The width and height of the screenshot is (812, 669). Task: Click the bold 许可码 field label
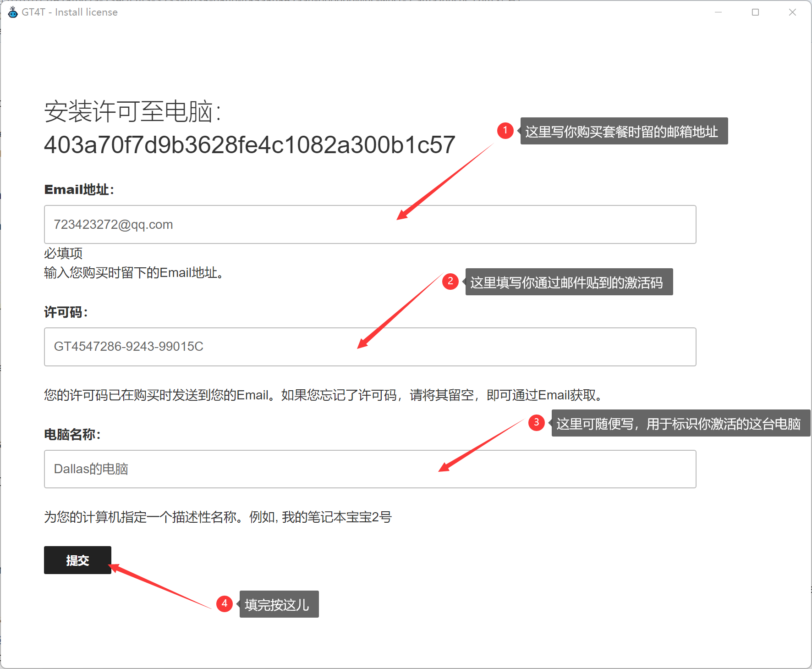pos(66,312)
